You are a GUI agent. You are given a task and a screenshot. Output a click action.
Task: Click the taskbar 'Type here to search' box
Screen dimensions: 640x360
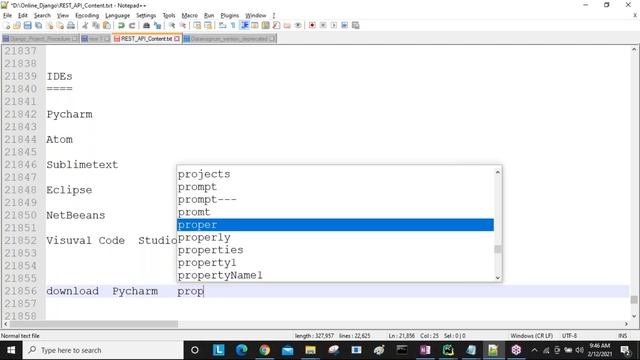(x=103, y=350)
